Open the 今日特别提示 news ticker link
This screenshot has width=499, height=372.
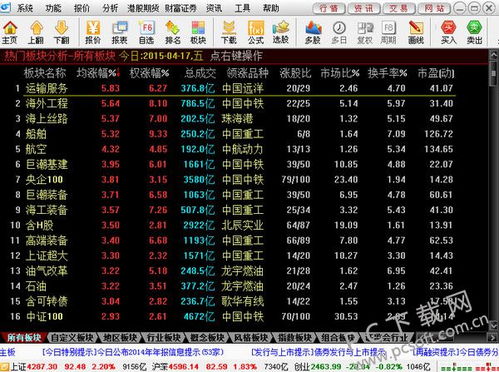click(x=133, y=352)
